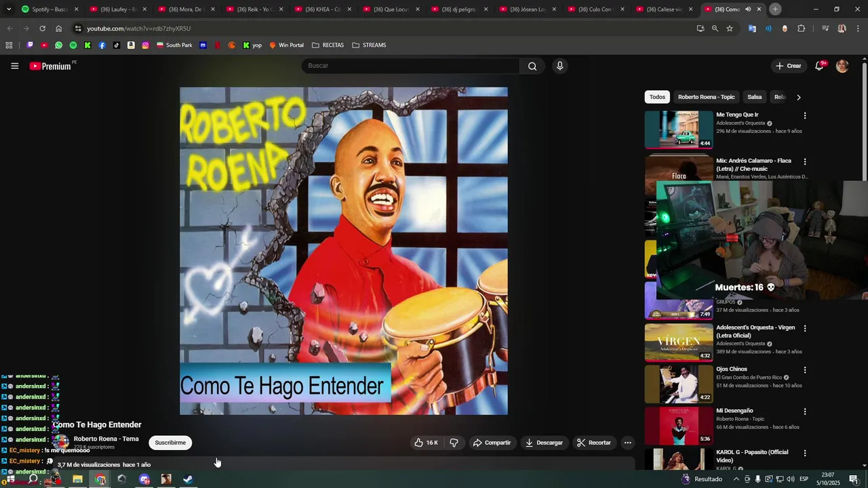Open the WhatsApp bookmark icon
Image resolution: width=868 pixels, height=488 pixels.
coord(58,45)
